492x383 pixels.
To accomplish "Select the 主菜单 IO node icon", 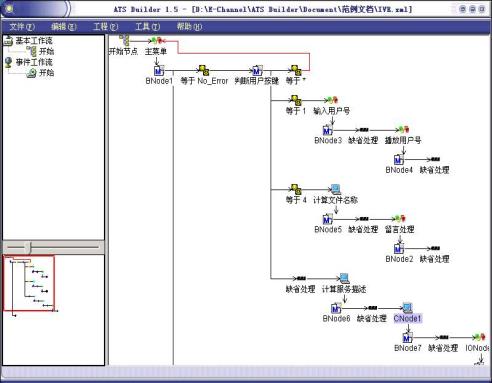I will (156, 41).
